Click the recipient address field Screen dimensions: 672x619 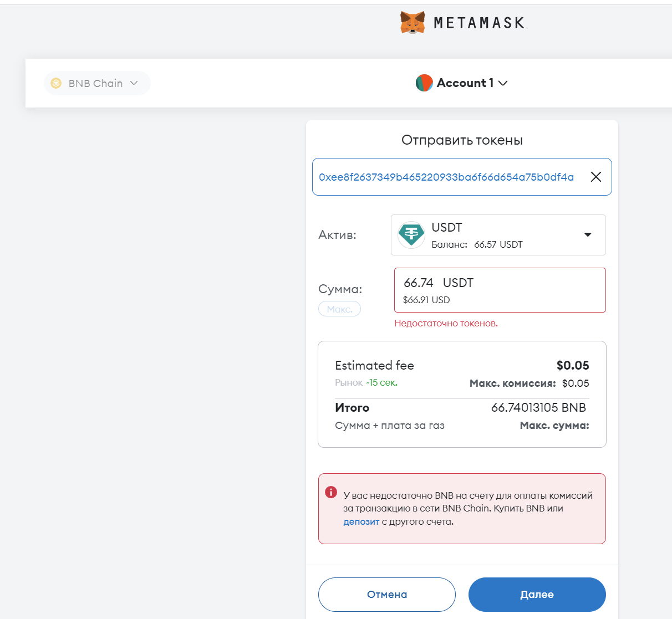[x=462, y=177]
